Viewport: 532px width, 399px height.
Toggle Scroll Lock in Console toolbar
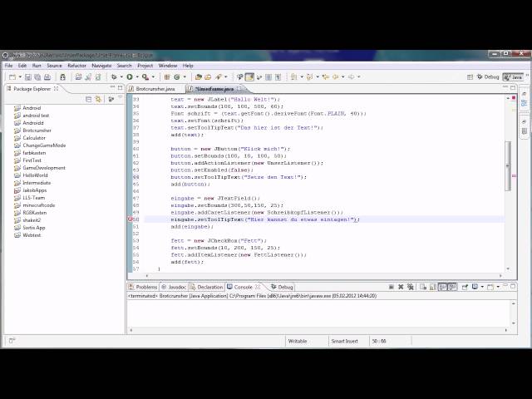point(432,287)
